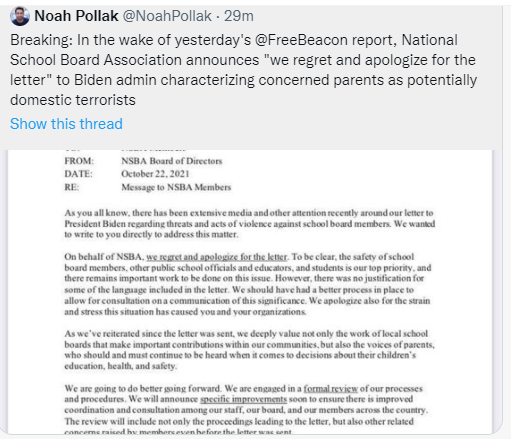Click the tweet text starting with Breaking
This screenshot has width=511, height=439.
click(x=243, y=70)
